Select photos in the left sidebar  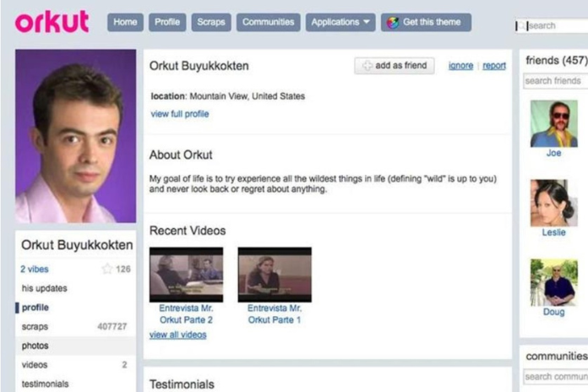pyautogui.click(x=35, y=346)
